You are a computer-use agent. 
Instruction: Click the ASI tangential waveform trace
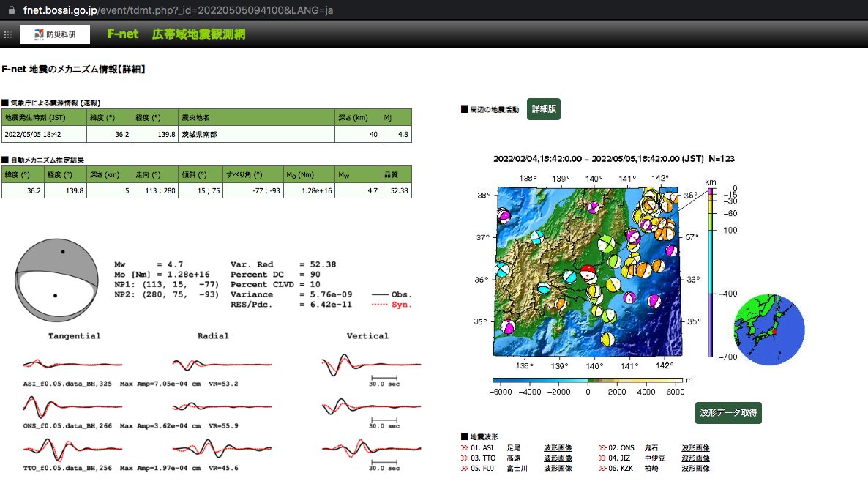72,365
